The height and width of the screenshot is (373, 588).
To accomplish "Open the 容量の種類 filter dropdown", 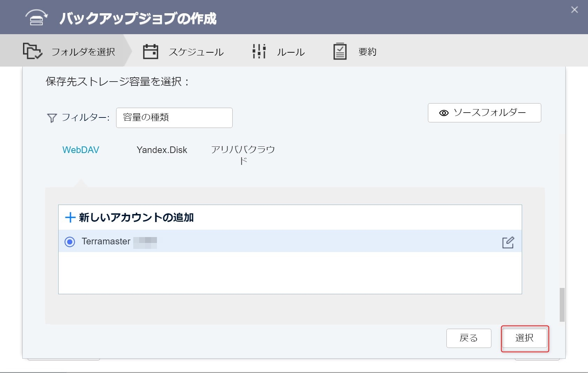I will pyautogui.click(x=174, y=118).
